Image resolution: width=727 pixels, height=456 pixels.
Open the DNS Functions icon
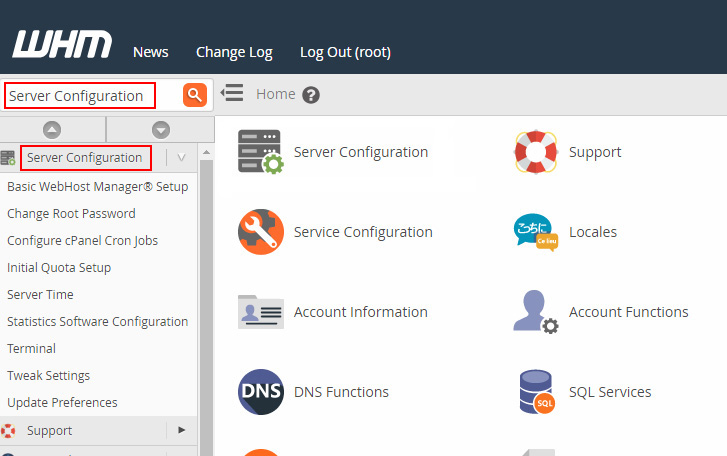(260, 392)
